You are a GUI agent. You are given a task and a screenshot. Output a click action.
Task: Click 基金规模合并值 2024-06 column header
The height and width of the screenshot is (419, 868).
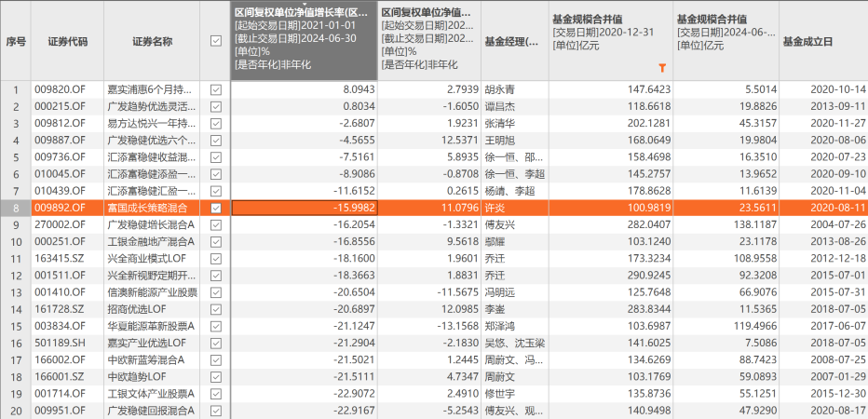(x=726, y=41)
